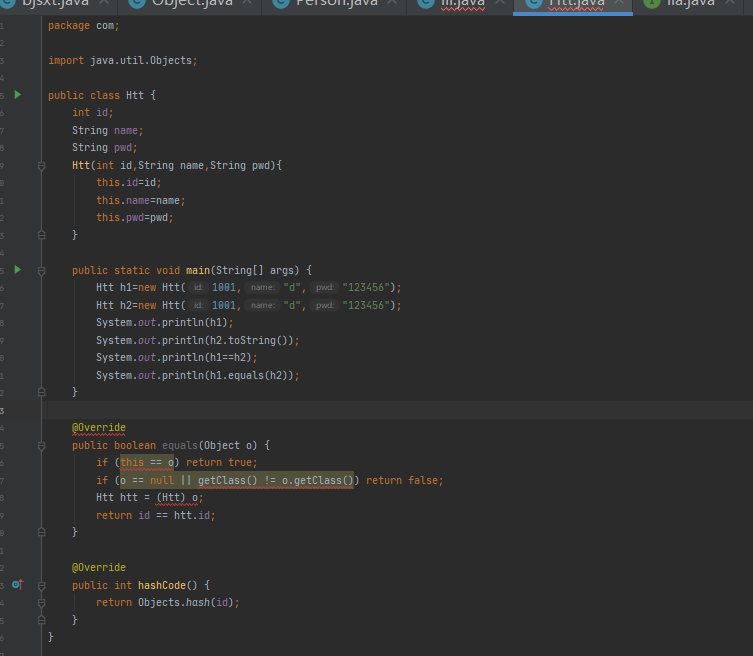Click the run icon beside class Htt
This screenshot has height=656, width=753.
18,95
